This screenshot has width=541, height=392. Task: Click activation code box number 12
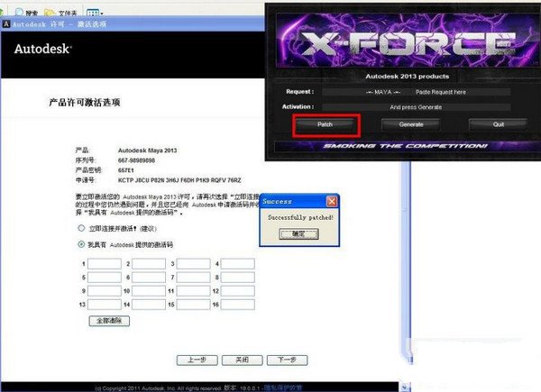(x=238, y=291)
